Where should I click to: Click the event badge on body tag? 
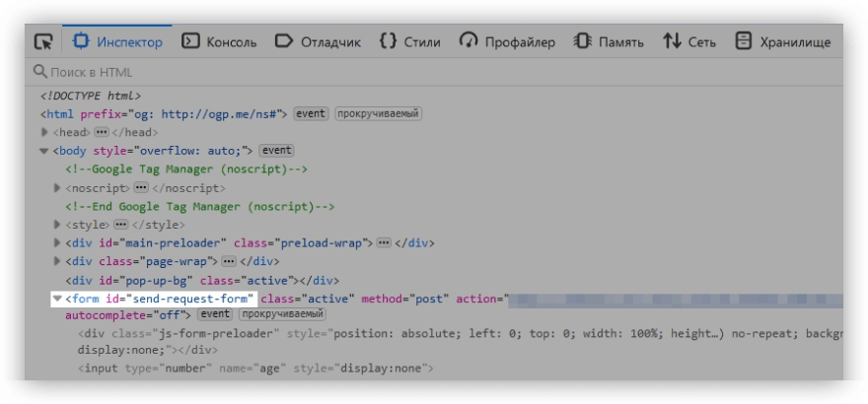[x=276, y=151]
